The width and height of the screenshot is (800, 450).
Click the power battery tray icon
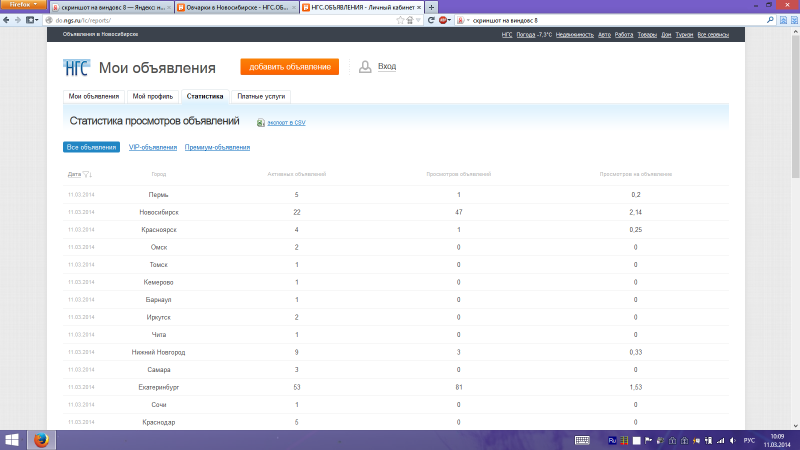point(708,440)
